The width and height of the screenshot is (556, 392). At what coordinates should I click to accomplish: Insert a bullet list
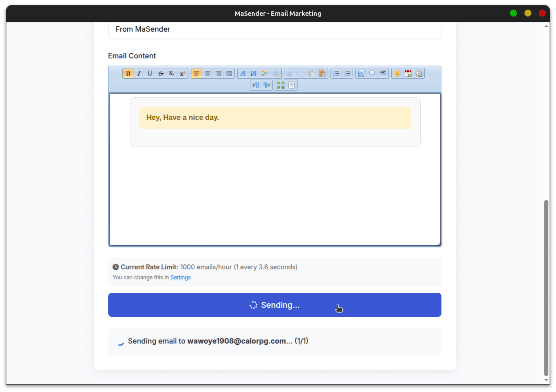click(x=336, y=73)
